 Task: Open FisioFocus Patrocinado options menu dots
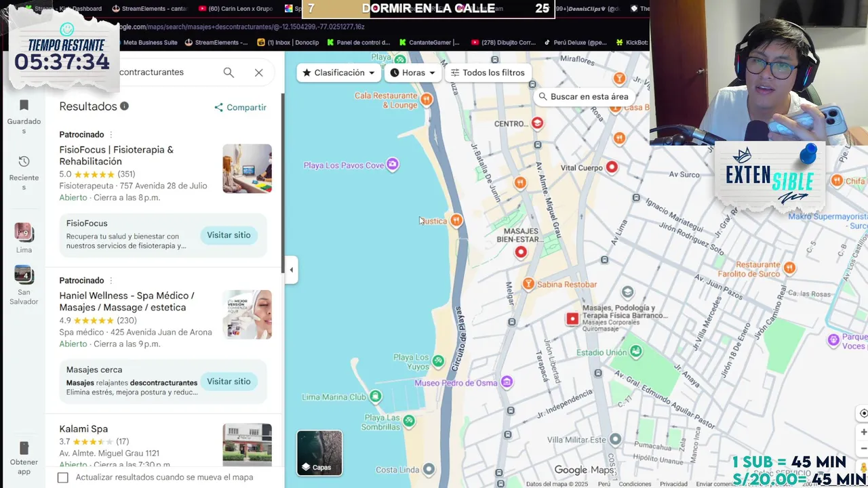tap(111, 134)
